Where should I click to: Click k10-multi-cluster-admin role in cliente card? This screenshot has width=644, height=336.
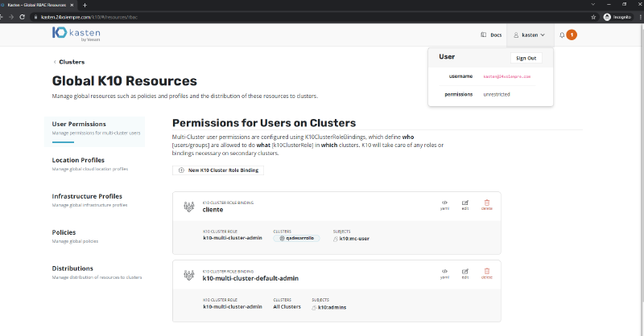[233, 238]
